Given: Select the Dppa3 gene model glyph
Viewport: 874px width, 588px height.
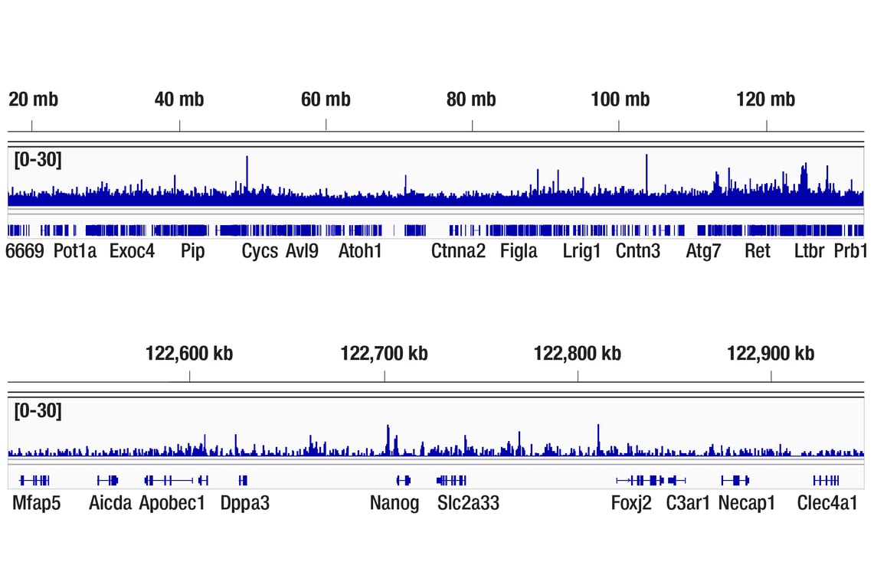Looking at the screenshot, I should pyautogui.click(x=243, y=480).
